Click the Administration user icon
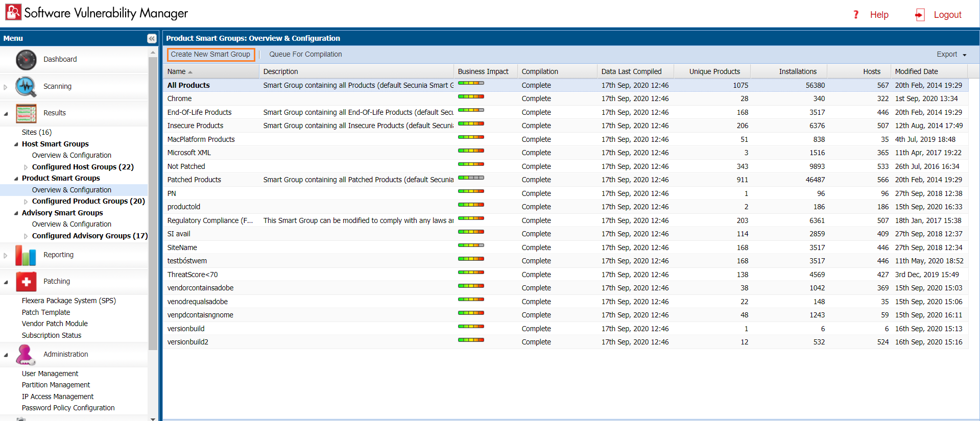The height and width of the screenshot is (421, 980). pyautogui.click(x=25, y=355)
